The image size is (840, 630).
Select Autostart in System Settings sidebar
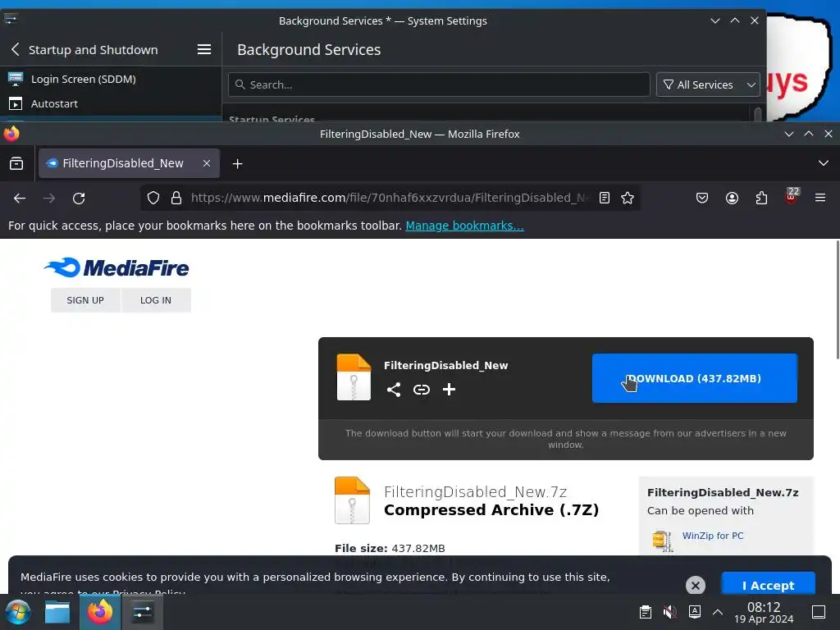coord(111,103)
